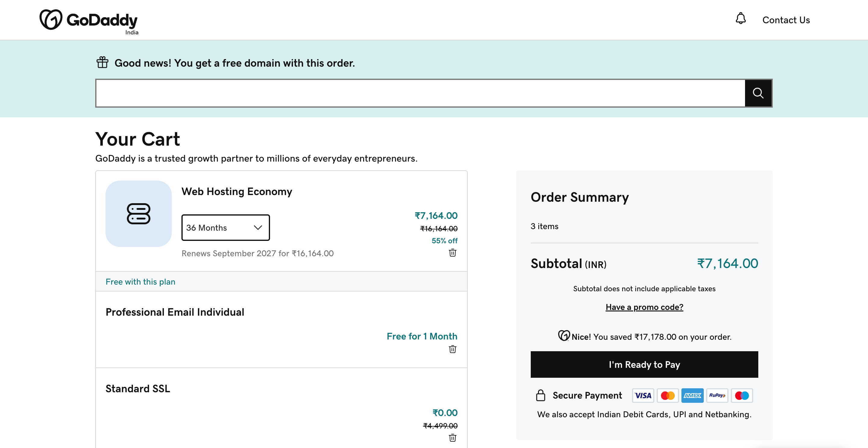Viewport: 868px width, 448px height.
Task: Click the GoDaddy logo
Action: click(x=88, y=20)
